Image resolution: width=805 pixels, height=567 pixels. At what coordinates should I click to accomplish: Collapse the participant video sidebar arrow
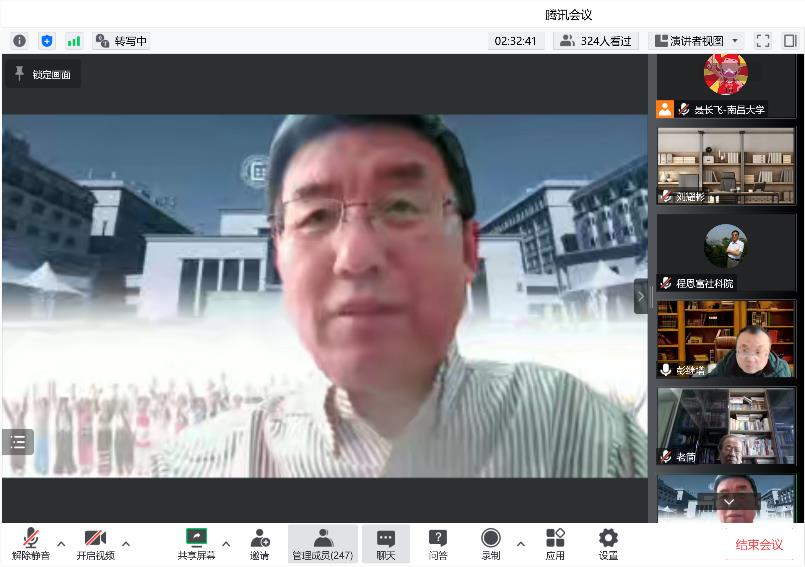coord(641,296)
